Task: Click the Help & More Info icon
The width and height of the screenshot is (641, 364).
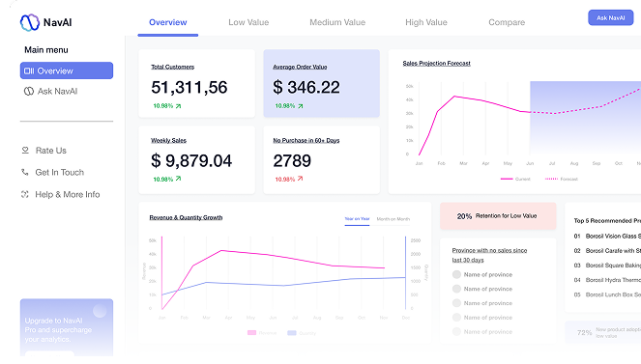Action: (x=25, y=194)
